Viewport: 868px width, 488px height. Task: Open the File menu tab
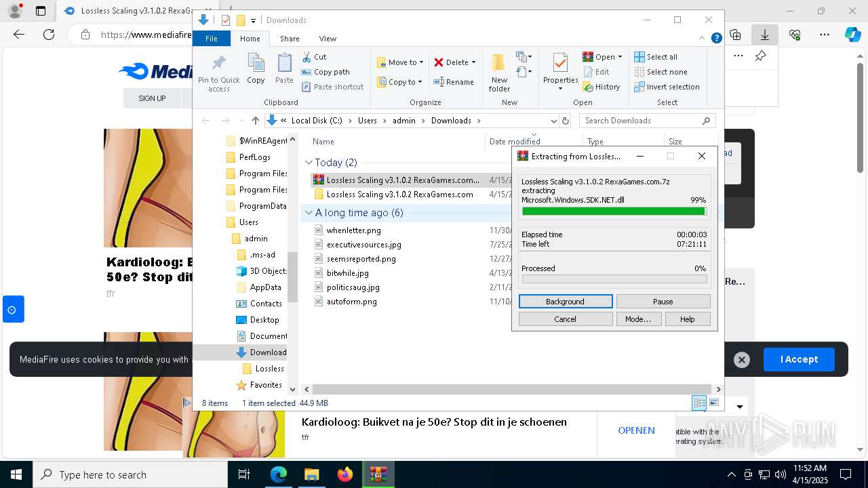212,39
